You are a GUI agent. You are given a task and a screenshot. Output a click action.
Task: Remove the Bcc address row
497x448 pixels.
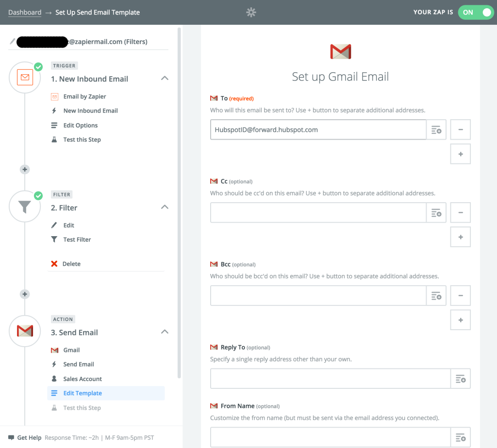tap(460, 295)
